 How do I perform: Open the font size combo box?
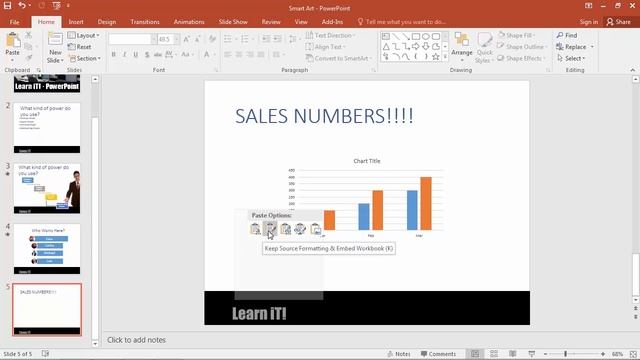(x=168, y=39)
